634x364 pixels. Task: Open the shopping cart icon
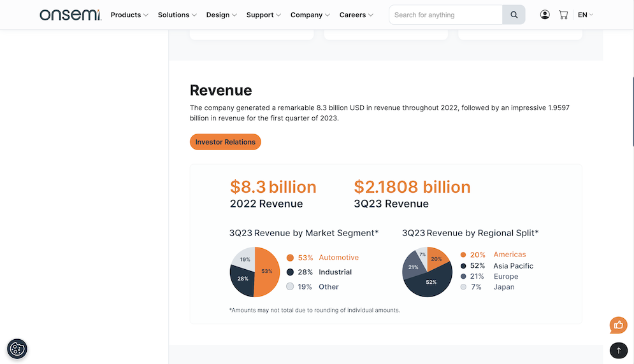pos(563,15)
